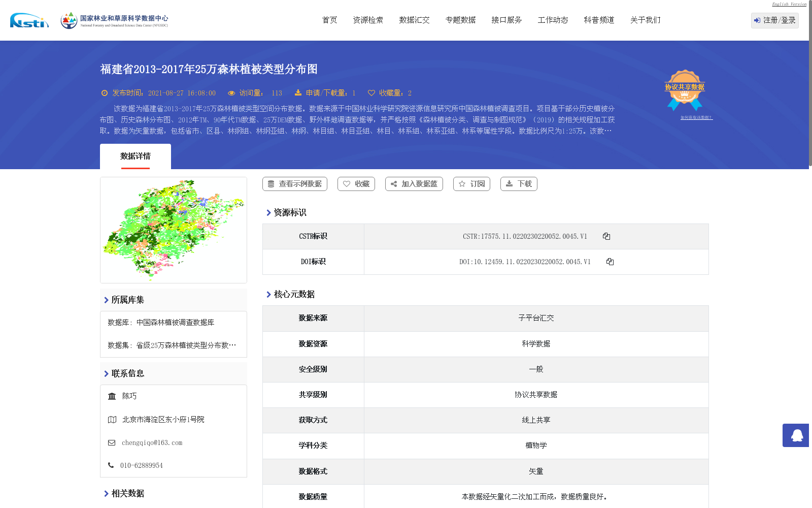The image size is (812, 508).
Task: Add dataset via 加入数据篮 button
Action: [414, 184]
